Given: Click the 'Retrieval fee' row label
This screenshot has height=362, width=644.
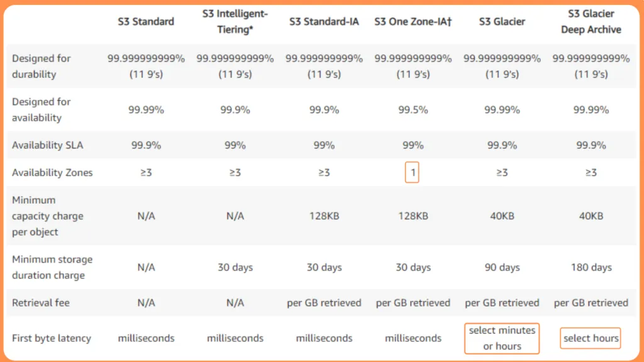Looking at the screenshot, I should coord(41,303).
